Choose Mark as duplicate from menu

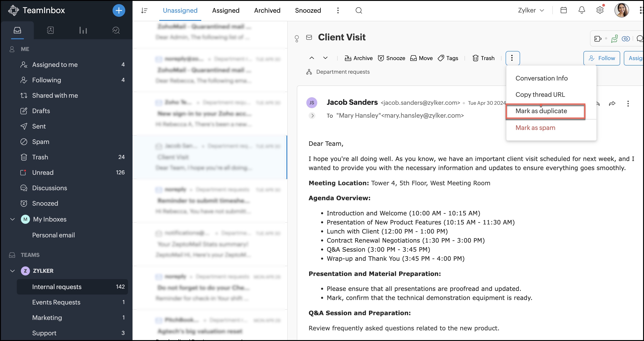(541, 111)
